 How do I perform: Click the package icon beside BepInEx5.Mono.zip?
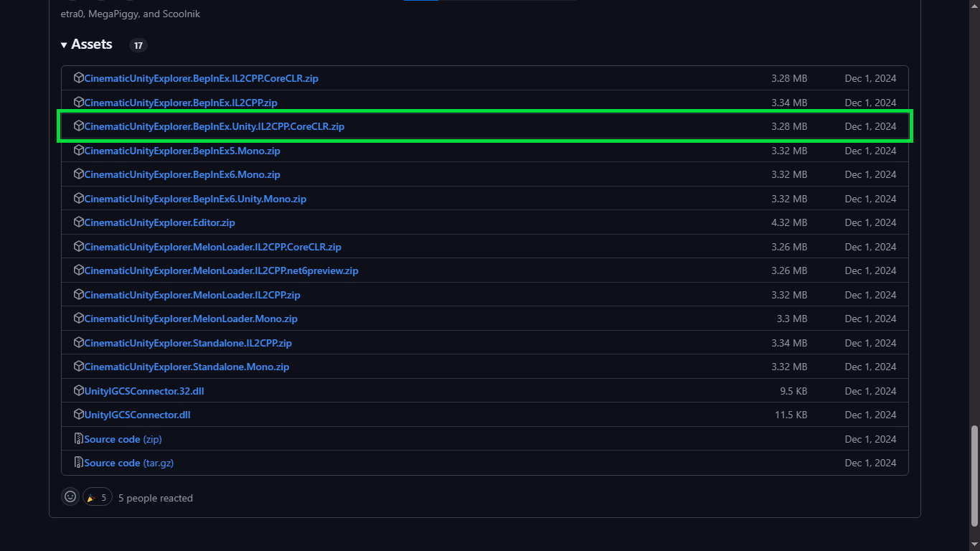pyautogui.click(x=79, y=151)
